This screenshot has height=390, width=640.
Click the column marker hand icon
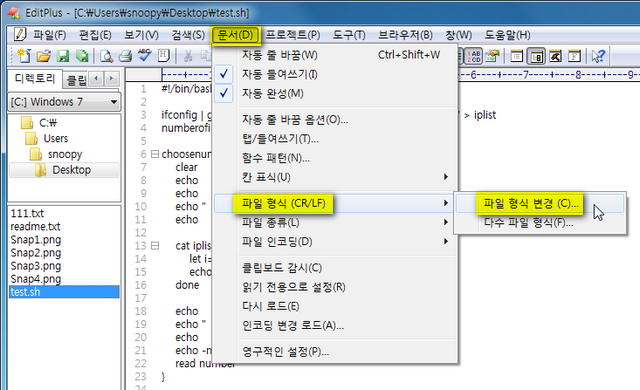492,56
